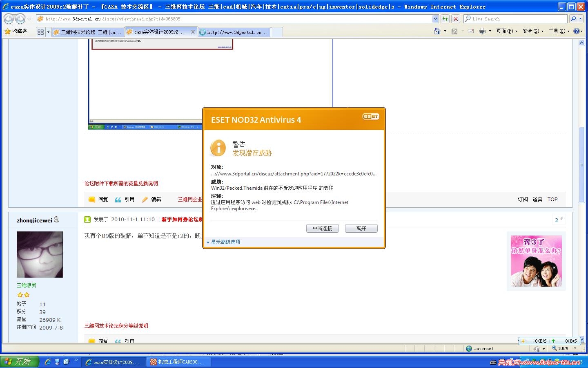
Task: Open the 三维网技术论坛积分等级说明 link
Action: [116, 326]
